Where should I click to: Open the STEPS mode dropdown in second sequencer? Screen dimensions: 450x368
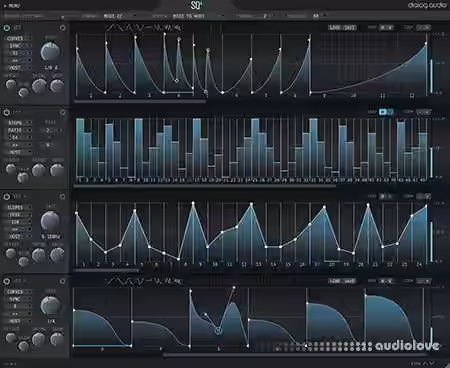point(19,123)
